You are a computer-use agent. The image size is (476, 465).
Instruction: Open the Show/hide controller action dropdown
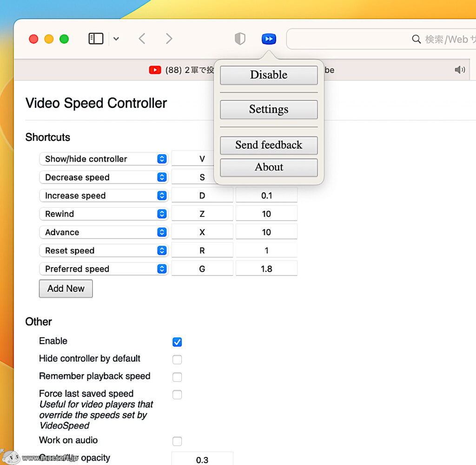[x=162, y=159]
